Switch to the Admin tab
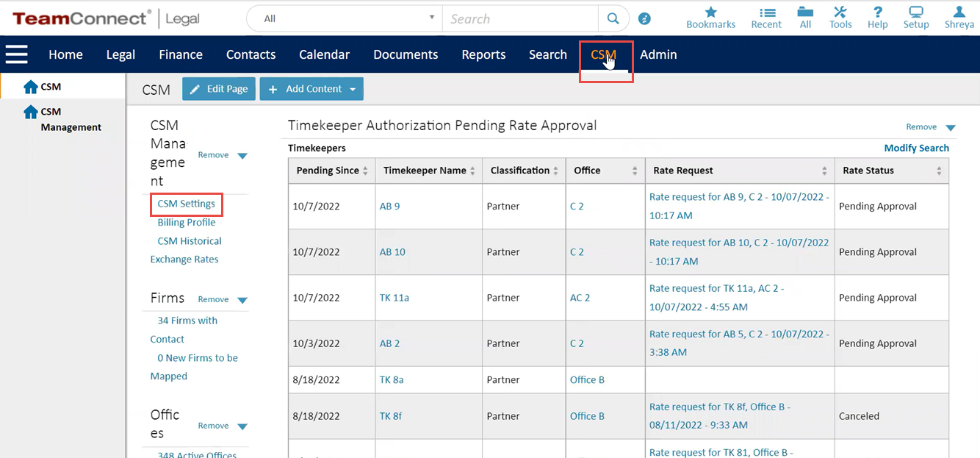The height and width of the screenshot is (458, 980). click(657, 54)
